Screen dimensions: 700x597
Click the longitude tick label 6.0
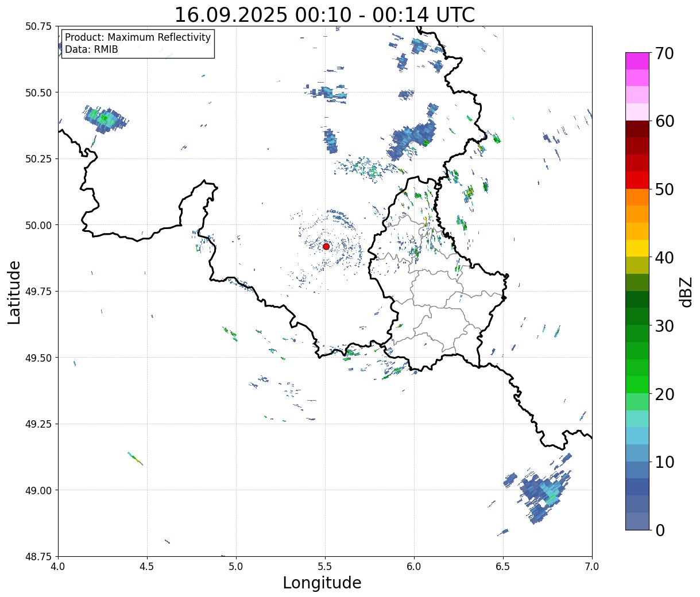tap(414, 567)
